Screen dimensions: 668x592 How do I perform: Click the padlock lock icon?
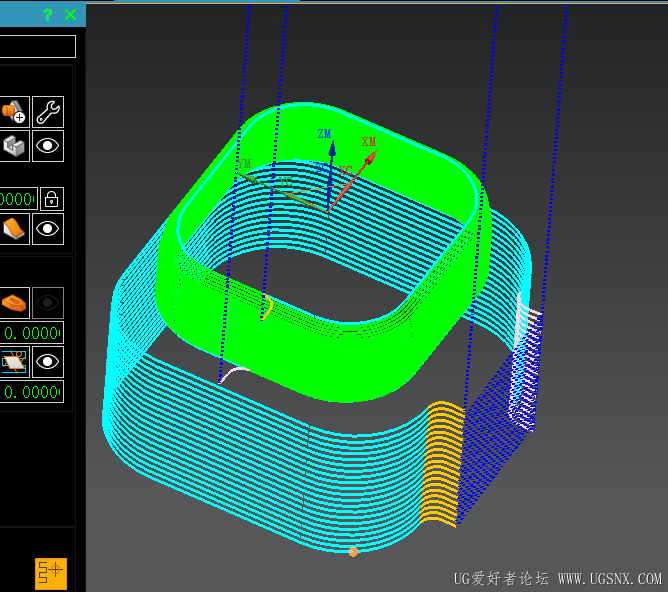[52, 199]
